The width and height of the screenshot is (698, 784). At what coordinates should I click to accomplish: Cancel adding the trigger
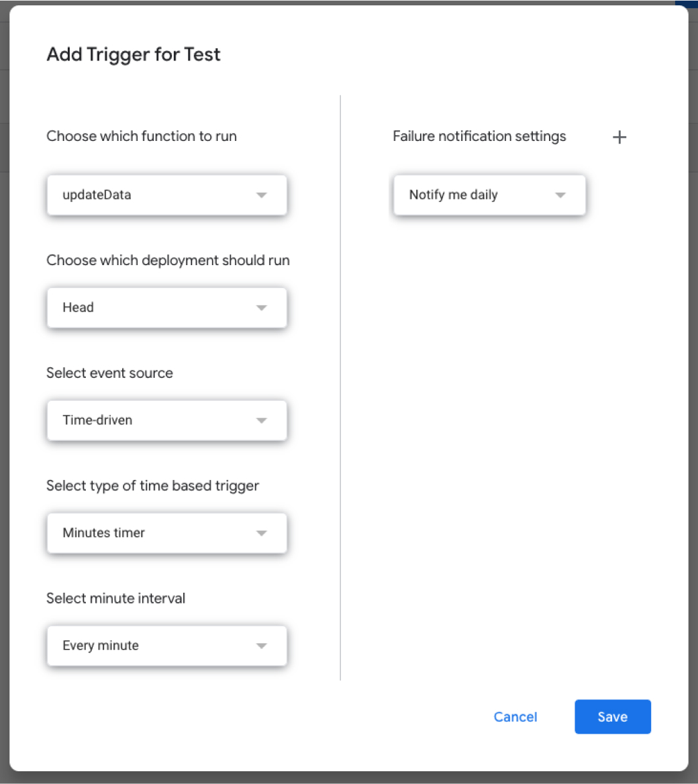click(515, 716)
